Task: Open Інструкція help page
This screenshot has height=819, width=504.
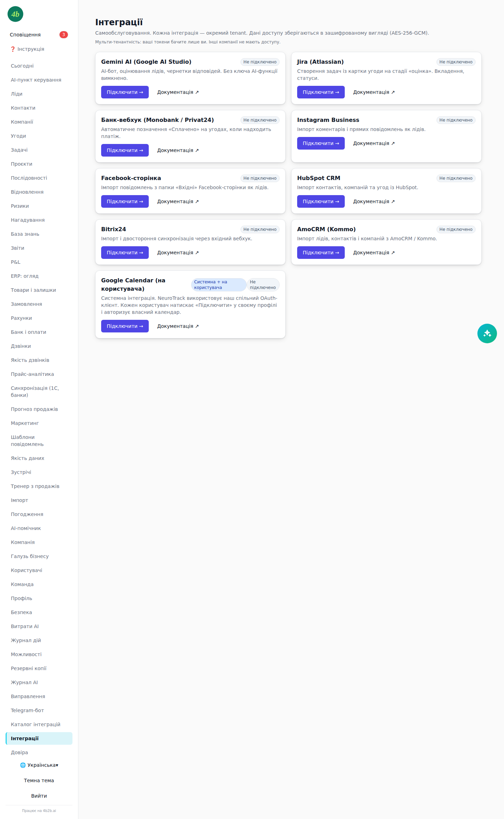Action: 27,49
